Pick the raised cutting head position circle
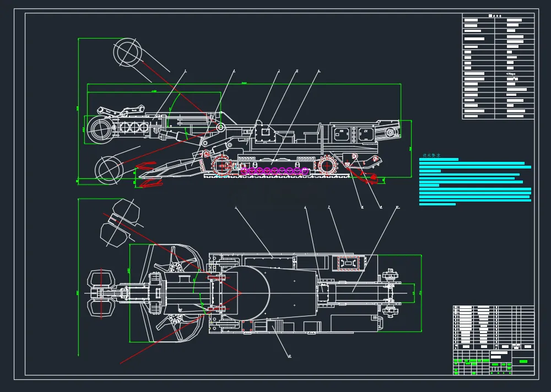Viewport: 551px width, 392px height. (x=128, y=52)
